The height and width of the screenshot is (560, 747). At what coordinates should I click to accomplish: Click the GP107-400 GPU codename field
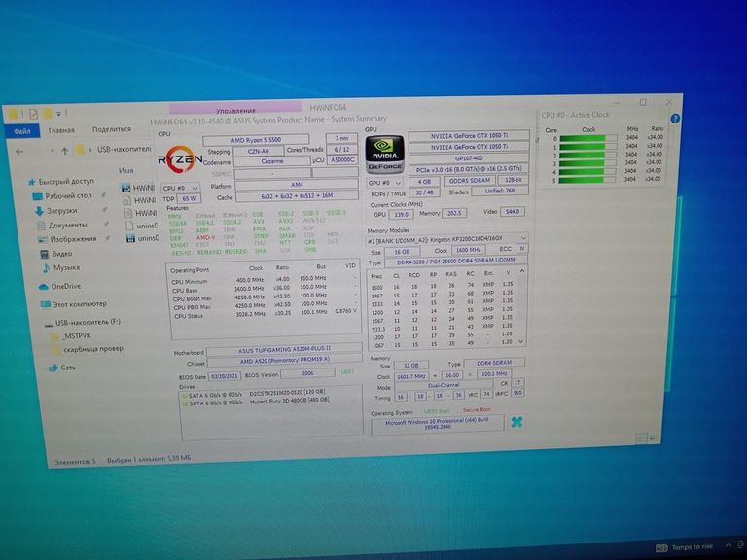click(469, 158)
